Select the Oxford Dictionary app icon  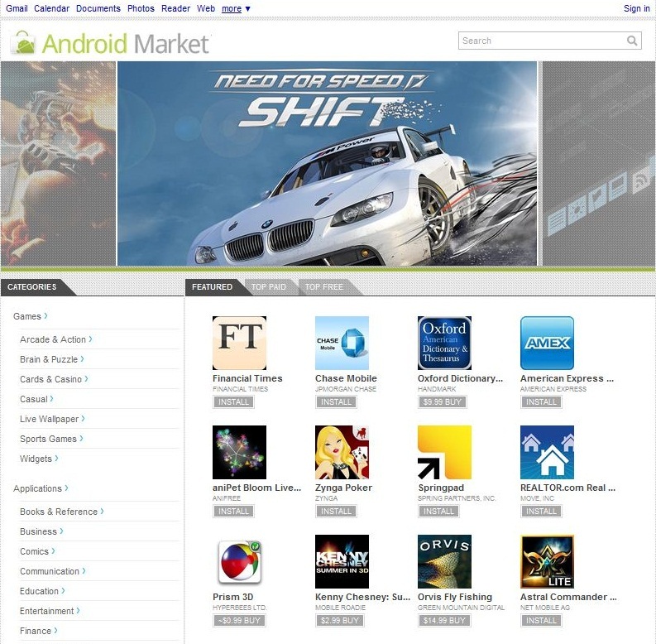pos(444,343)
